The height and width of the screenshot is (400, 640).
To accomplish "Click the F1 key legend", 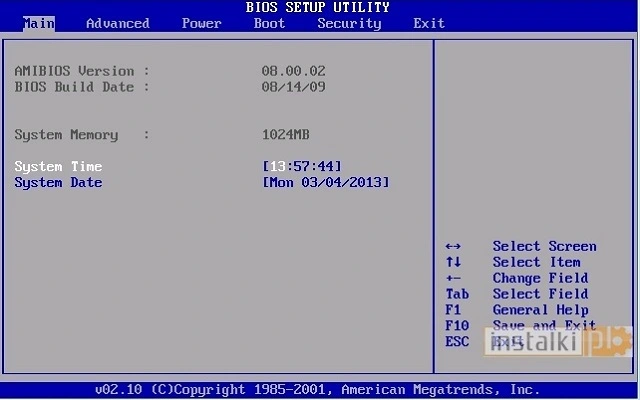I will point(453,310).
